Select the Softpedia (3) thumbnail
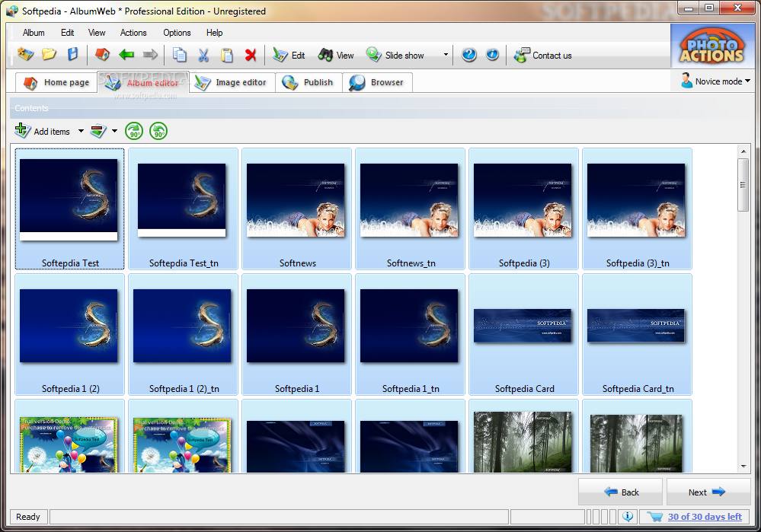 523,209
